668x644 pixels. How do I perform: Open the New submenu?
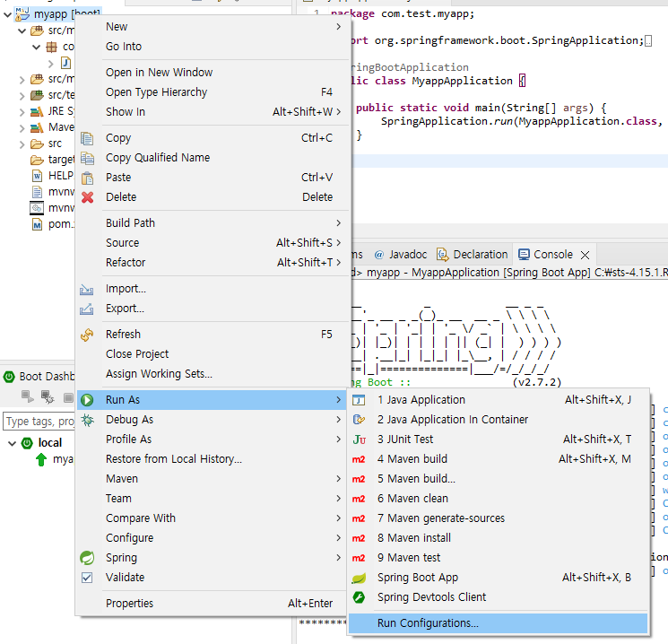[x=213, y=26]
